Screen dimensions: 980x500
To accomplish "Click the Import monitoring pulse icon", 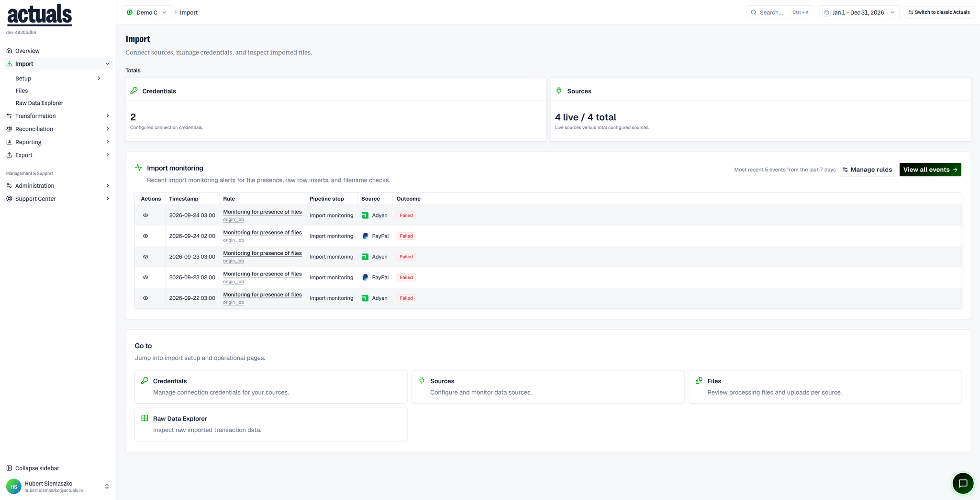I will tap(139, 168).
